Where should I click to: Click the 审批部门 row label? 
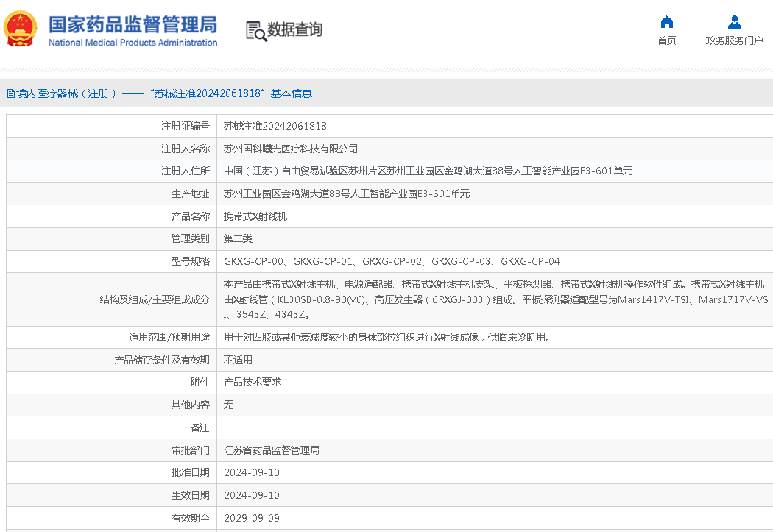pyautogui.click(x=190, y=450)
